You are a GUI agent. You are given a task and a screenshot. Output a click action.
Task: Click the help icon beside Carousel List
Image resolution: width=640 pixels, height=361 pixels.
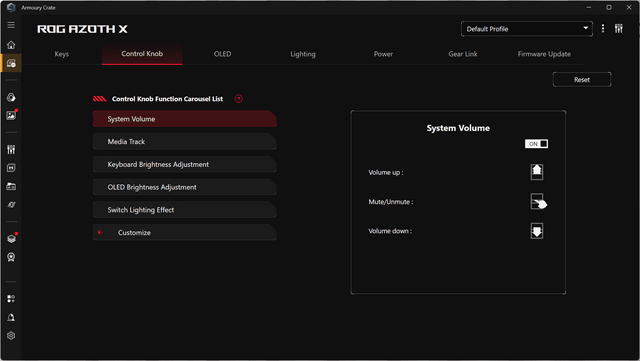[x=239, y=99]
